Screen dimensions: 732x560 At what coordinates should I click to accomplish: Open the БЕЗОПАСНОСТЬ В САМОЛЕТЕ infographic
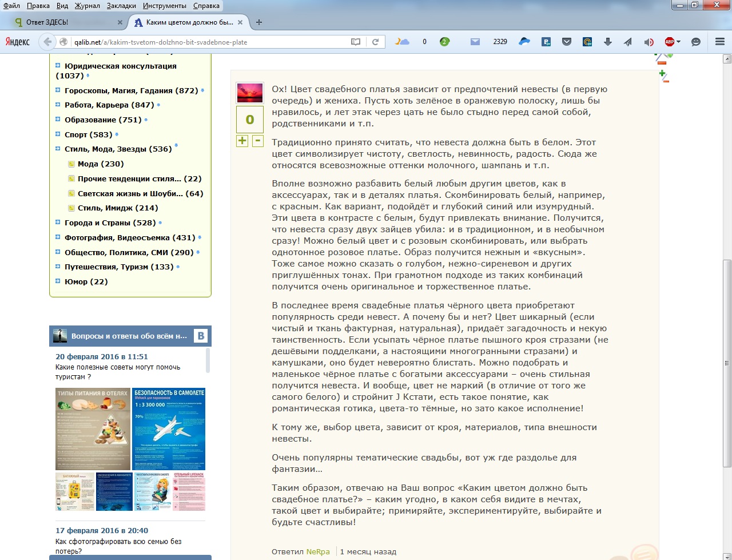169,429
